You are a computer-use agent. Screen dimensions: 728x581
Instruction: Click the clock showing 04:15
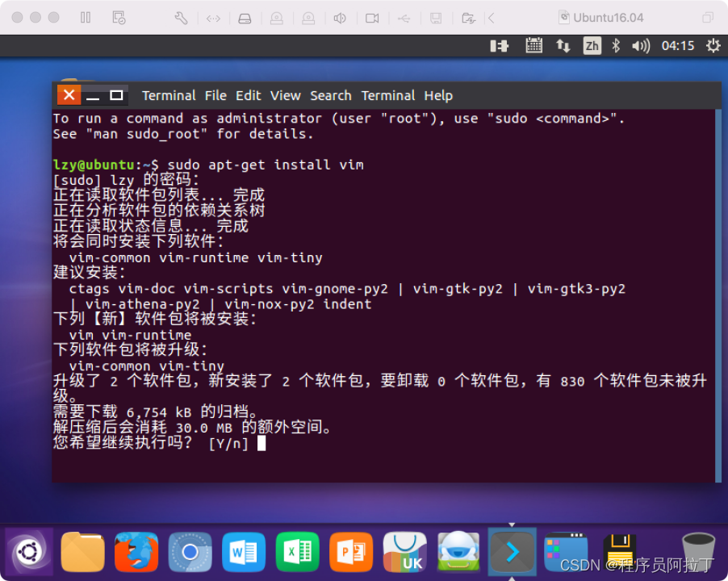678,46
